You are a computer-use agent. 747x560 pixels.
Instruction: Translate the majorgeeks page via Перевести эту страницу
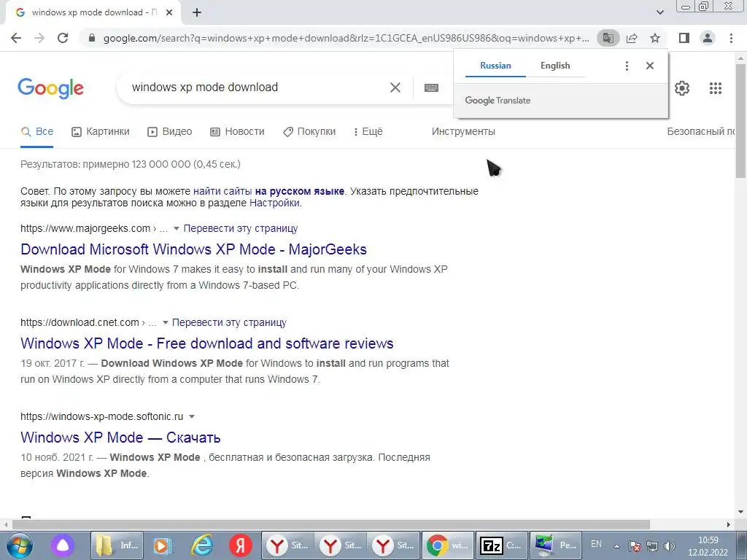coord(241,228)
